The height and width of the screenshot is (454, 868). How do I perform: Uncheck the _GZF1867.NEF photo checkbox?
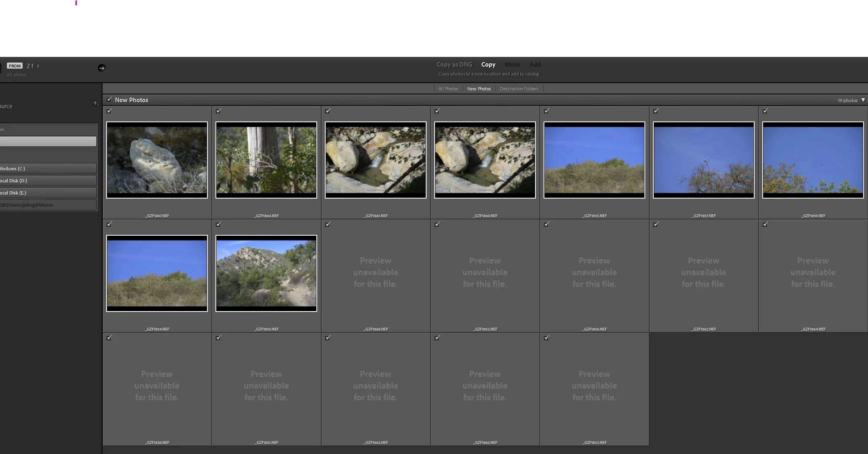(109, 111)
